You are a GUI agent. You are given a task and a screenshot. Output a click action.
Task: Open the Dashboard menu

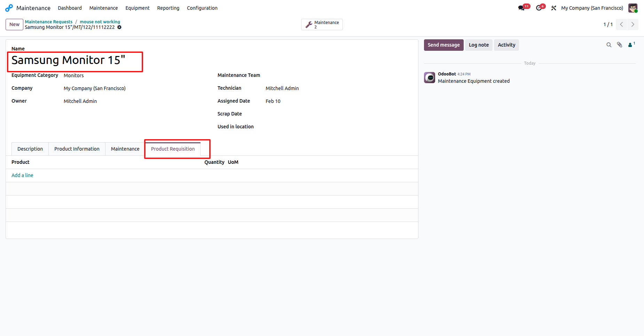(x=70, y=8)
